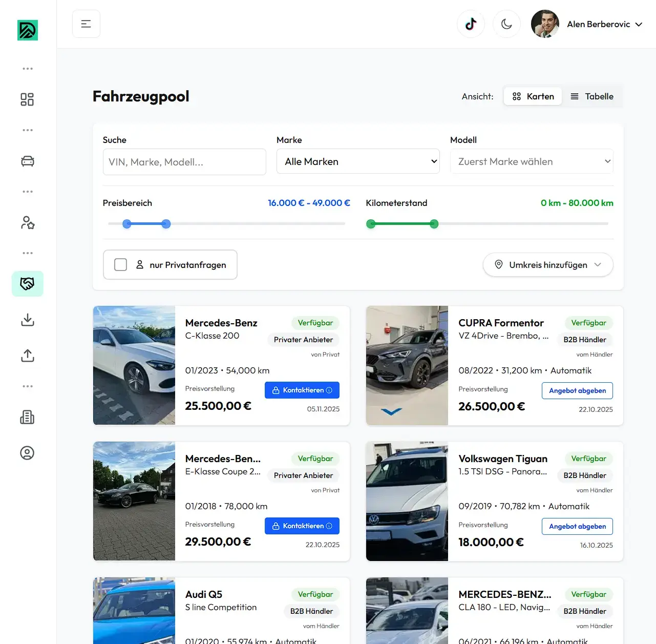Open the user-star icon in sidebar

pos(27,223)
